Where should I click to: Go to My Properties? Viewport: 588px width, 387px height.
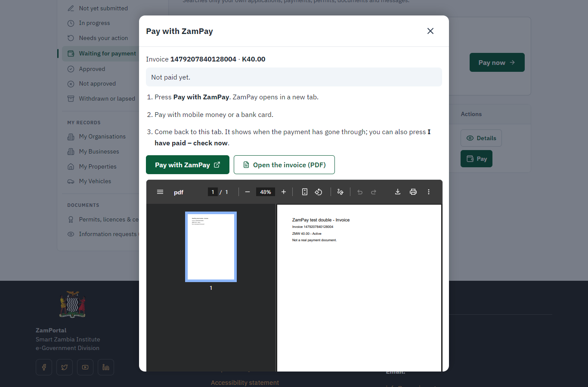(x=98, y=166)
